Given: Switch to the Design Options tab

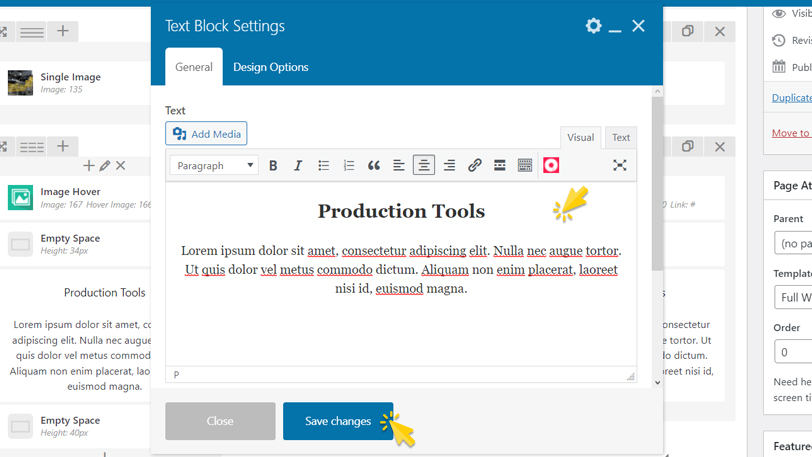Looking at the screenshot, I should click(270, 67).
